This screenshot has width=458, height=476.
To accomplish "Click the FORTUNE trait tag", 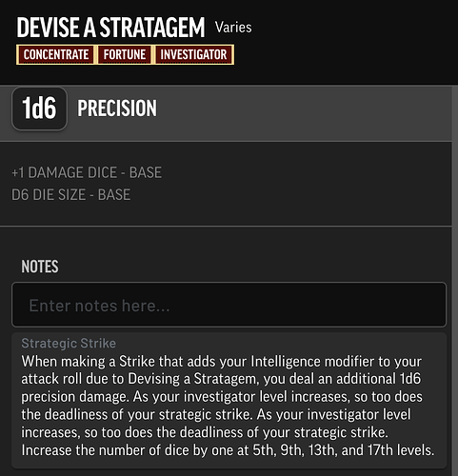I will pyautogui.click(x=125, y=54).
